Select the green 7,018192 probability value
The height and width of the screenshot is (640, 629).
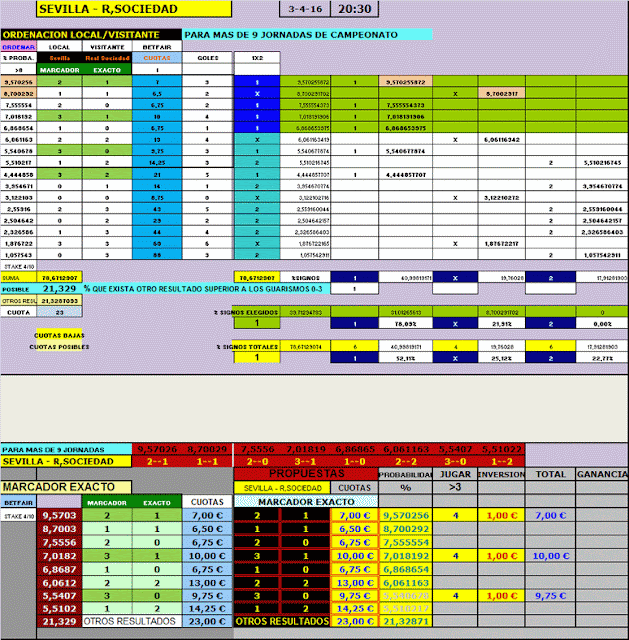(x=405, y=556)
